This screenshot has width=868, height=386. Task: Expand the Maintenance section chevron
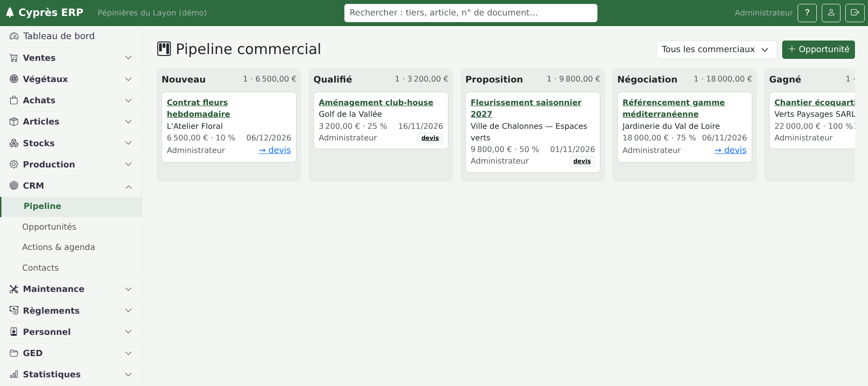point(128,289)
